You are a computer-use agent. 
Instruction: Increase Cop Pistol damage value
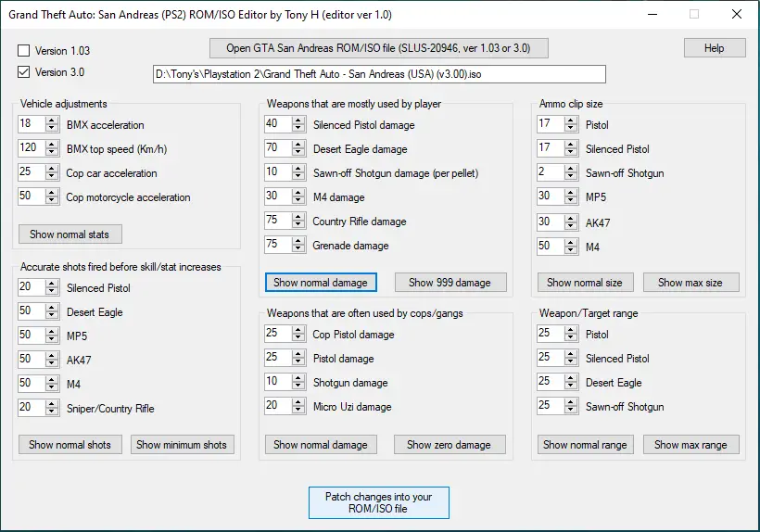298,329
